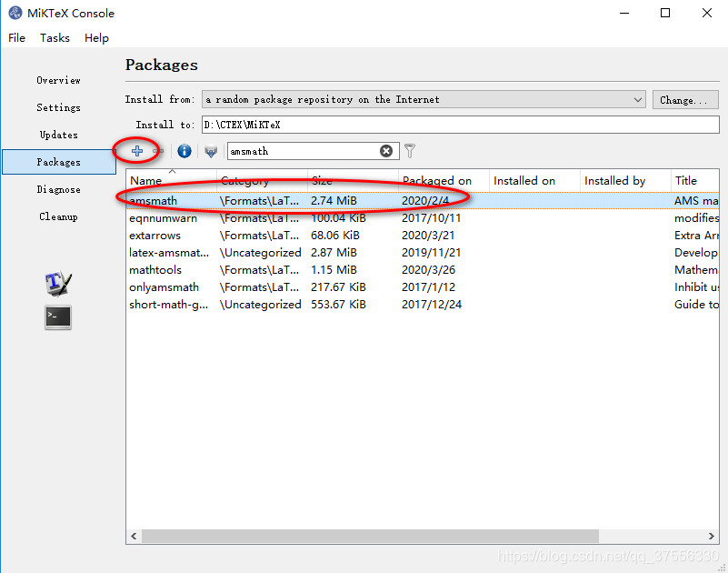Click the Change... repository button
The height and width of the screenshot is (573, 728).
click(x=685, y=100)
